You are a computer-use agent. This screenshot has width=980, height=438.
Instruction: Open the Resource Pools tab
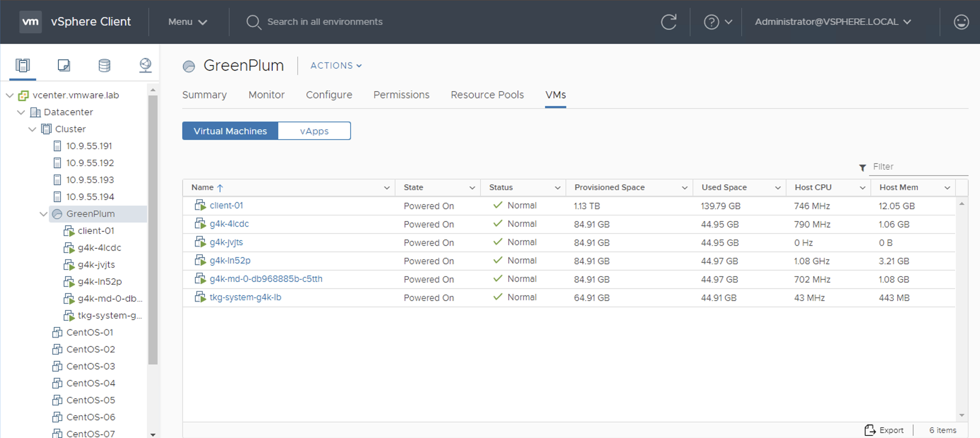point(487,95)
